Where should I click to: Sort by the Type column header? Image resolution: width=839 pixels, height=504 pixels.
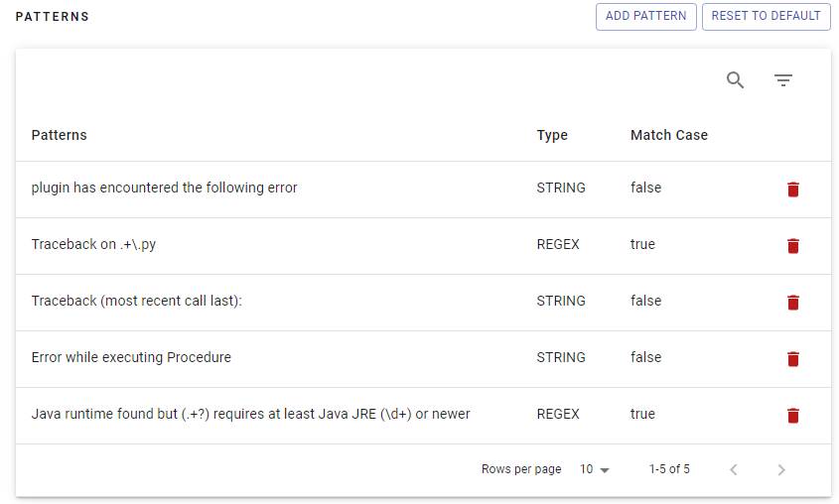pyautogui.click(x=552, y=135)
